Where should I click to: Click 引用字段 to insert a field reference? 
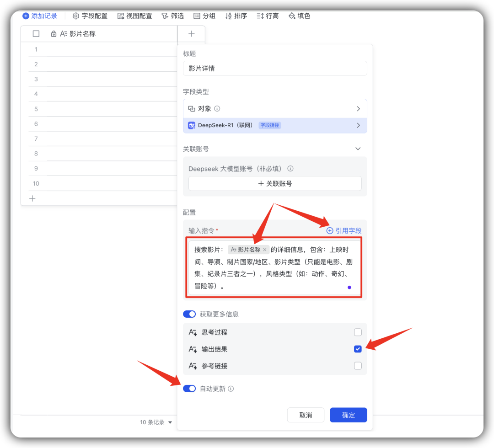pos(344,231)
